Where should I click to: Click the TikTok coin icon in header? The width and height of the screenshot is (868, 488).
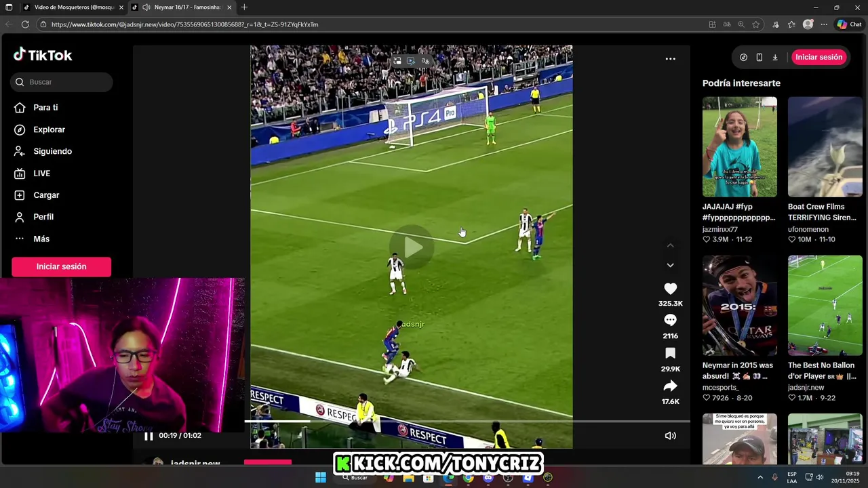click(743, 58)
